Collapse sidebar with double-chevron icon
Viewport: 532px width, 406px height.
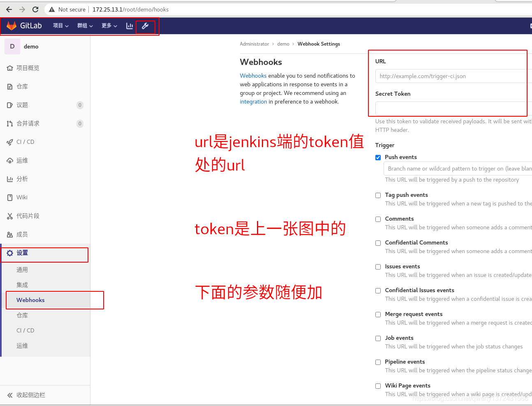tap(10, 395)
